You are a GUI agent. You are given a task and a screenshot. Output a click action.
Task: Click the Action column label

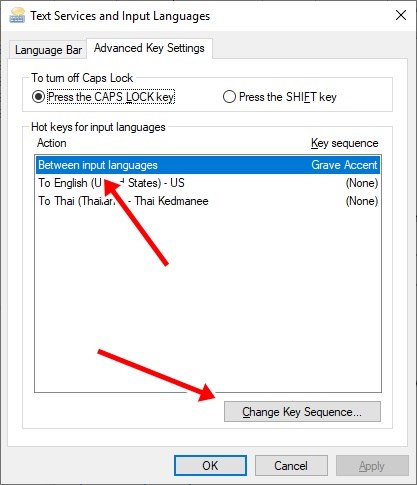[52, 143]
